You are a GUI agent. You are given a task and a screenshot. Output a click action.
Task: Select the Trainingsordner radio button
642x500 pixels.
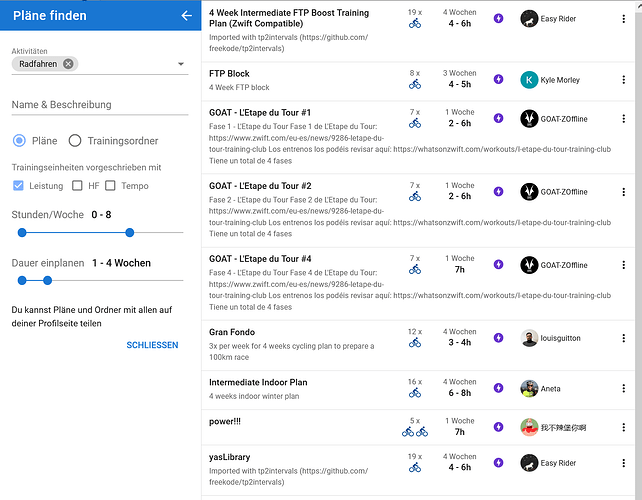[x=75, y=140]
